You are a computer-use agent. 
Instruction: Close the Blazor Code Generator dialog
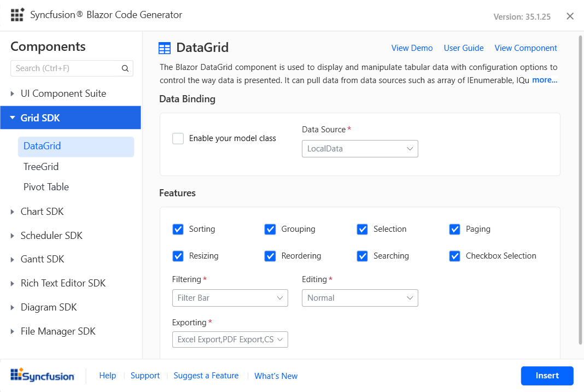pos(570,16)
